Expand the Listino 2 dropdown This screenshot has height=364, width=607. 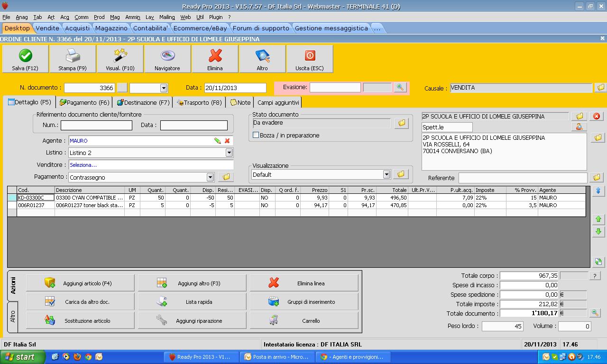(229, 153)
